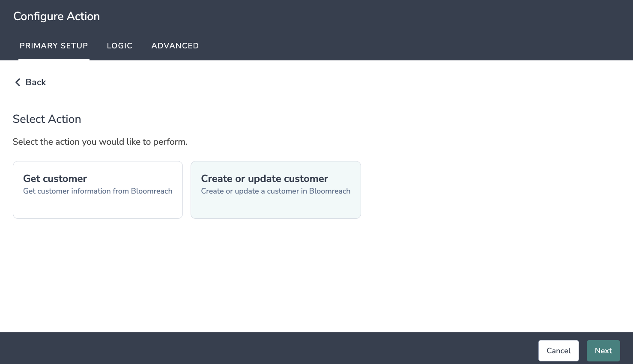Image resolution: width=633 pixels, height=364 pixels.
Task: Click the Configure Action title
Action: coord(57,16)
